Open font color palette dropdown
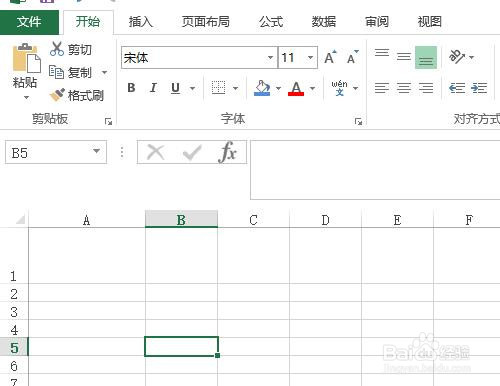Viewport: 500px width, 386px height. pyautogui.click(x=313, y=88)
